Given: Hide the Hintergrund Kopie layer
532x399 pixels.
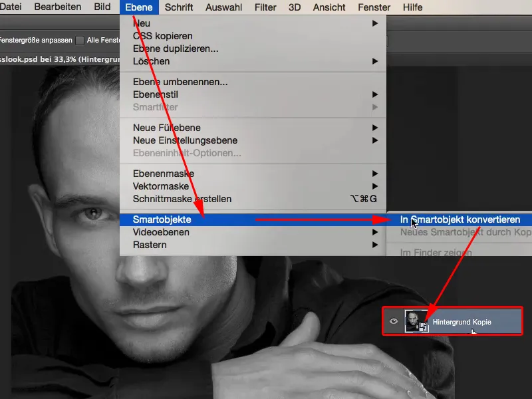Looking at the screenshot, I should 393,321.
